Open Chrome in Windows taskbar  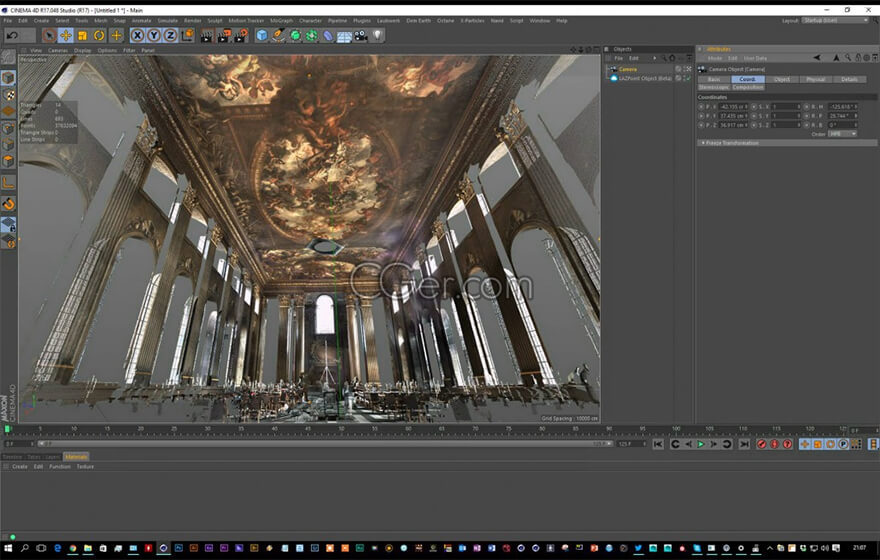(x=73, y=548)
